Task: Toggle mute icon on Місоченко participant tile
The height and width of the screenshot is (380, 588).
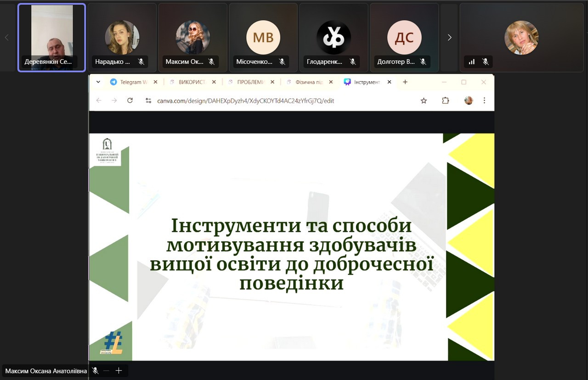Action: click(x=282, y=61)
